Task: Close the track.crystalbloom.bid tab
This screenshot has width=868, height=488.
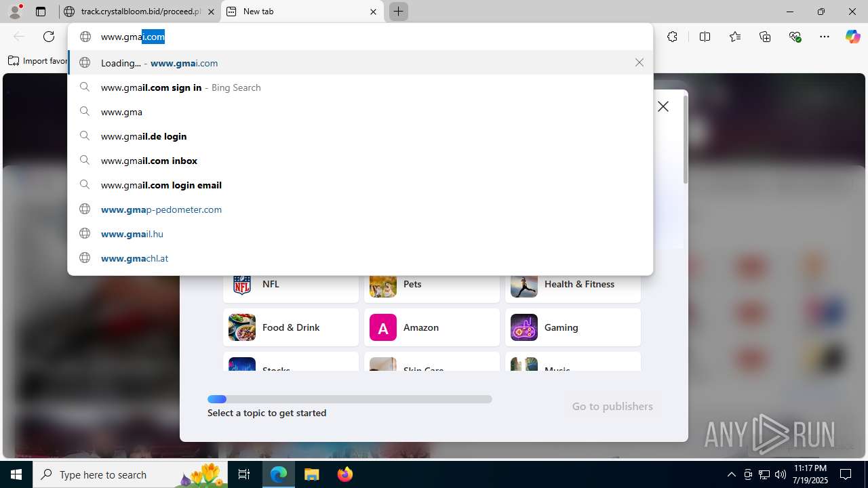Action: tap(212, 12)
